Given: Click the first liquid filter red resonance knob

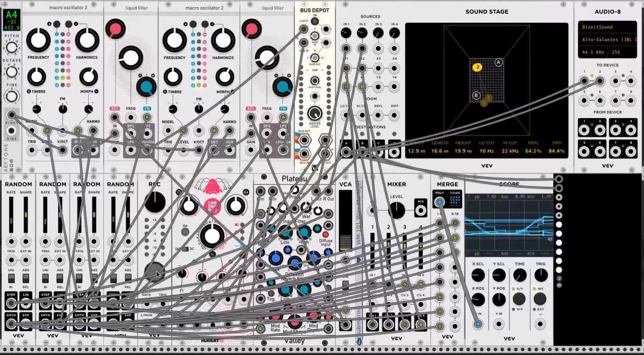Looking at the screenshot, I should point(115,29).
